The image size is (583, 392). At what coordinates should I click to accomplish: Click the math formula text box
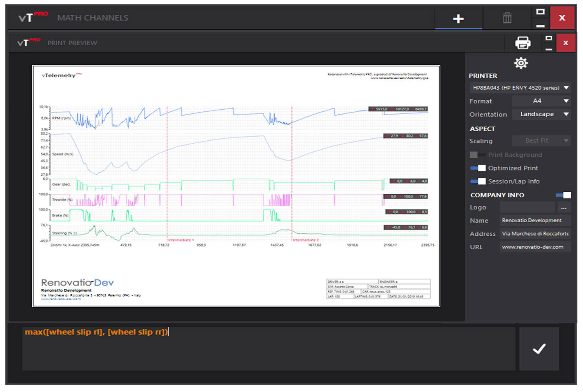tap(269, 349)
